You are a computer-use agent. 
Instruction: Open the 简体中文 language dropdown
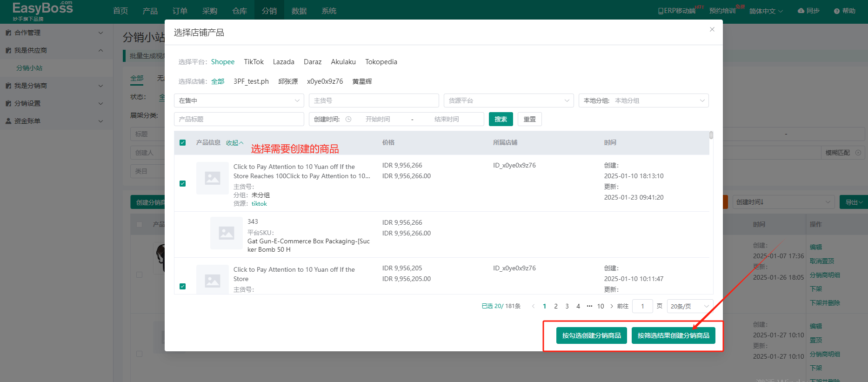766,11
